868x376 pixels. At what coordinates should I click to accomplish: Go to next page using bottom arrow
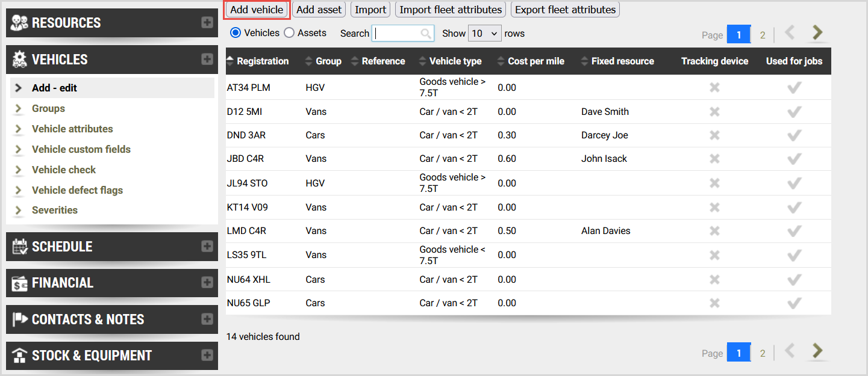[x=817, y=351]
